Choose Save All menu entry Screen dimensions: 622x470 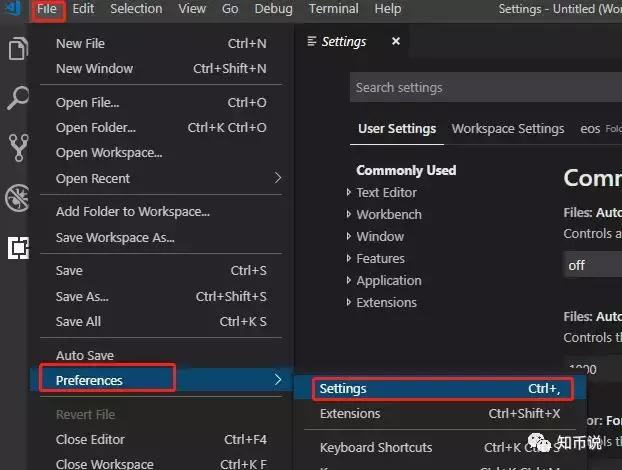(161, 322)
